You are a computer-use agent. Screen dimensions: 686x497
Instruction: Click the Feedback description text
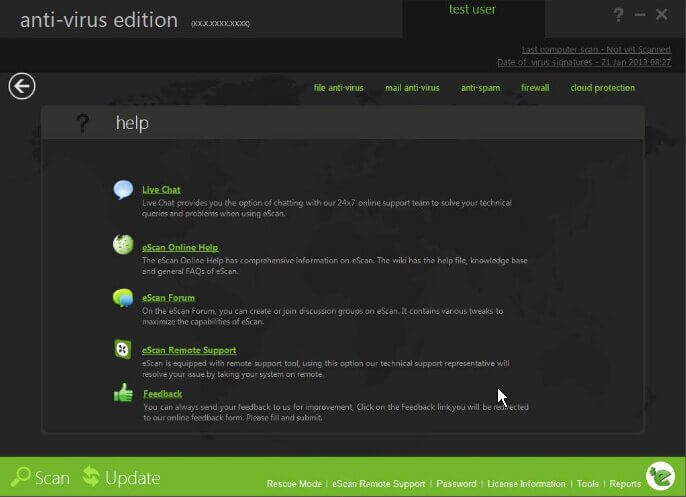pos(336,412)
